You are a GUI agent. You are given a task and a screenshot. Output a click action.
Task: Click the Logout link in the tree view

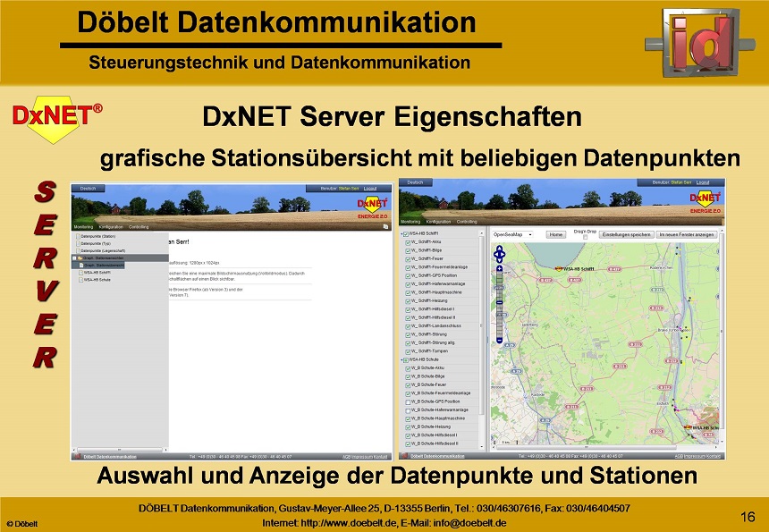tap(370, 189)
